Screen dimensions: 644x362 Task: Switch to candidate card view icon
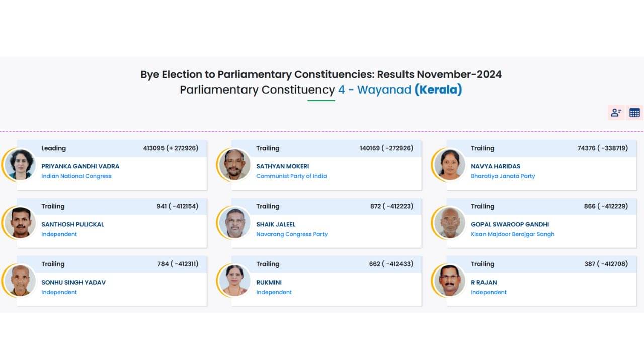point(616,113)
